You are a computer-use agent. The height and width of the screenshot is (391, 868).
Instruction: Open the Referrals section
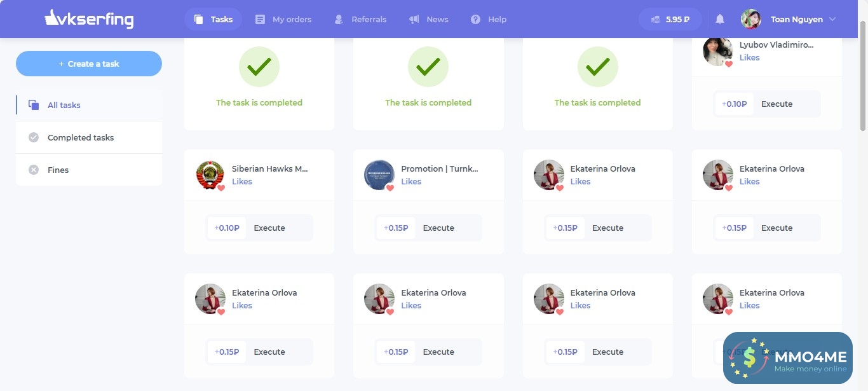[338, 19]
